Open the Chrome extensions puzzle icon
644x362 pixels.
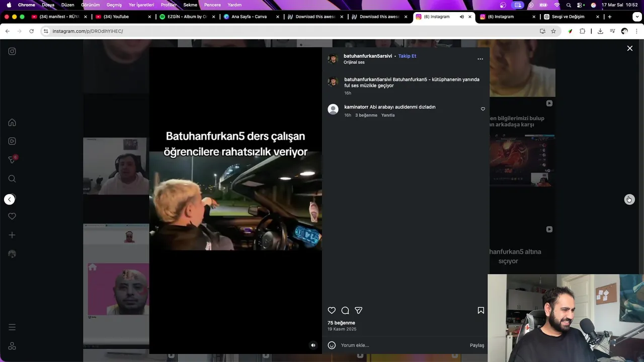[x=583, y=31]
